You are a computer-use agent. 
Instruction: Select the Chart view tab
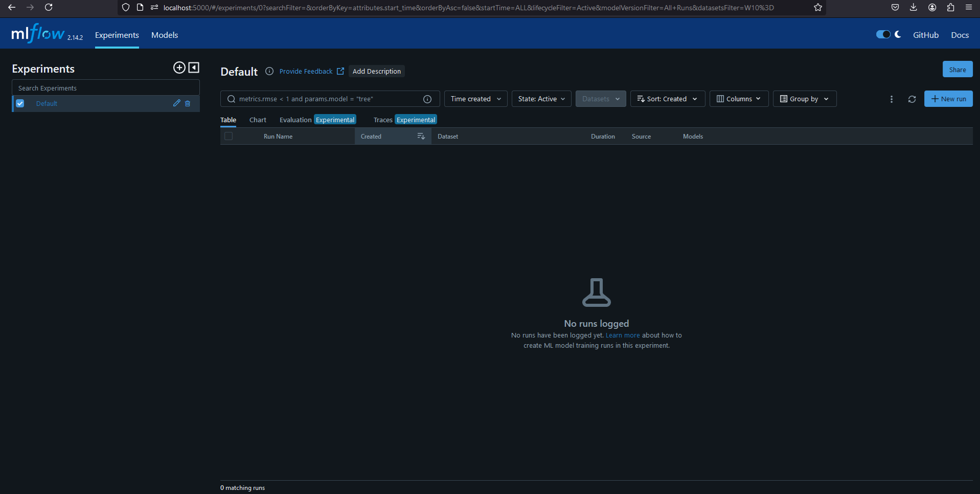258,120
